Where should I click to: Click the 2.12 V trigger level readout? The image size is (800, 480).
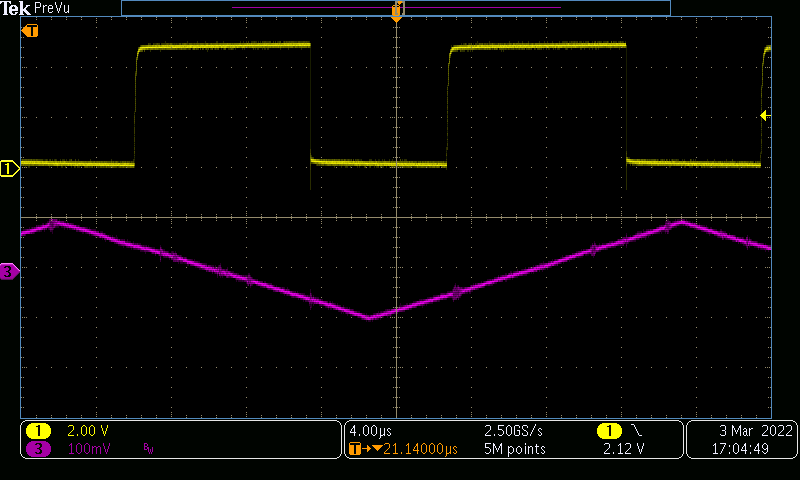point(623,449)
